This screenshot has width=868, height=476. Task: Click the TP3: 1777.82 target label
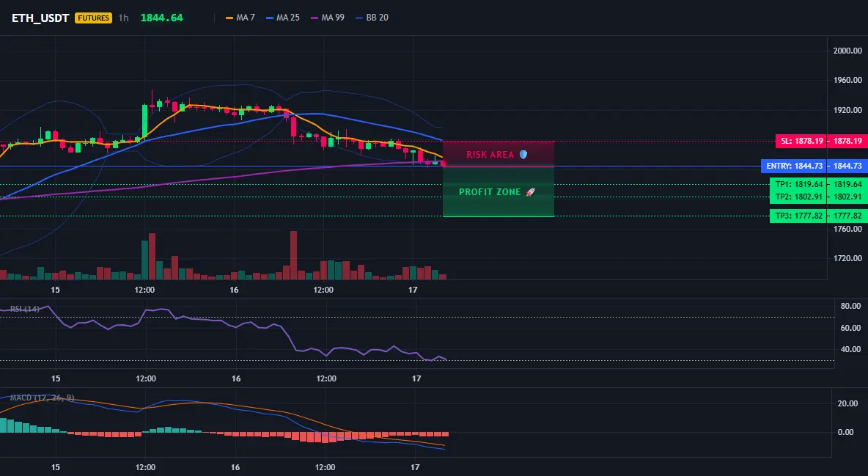798,216
